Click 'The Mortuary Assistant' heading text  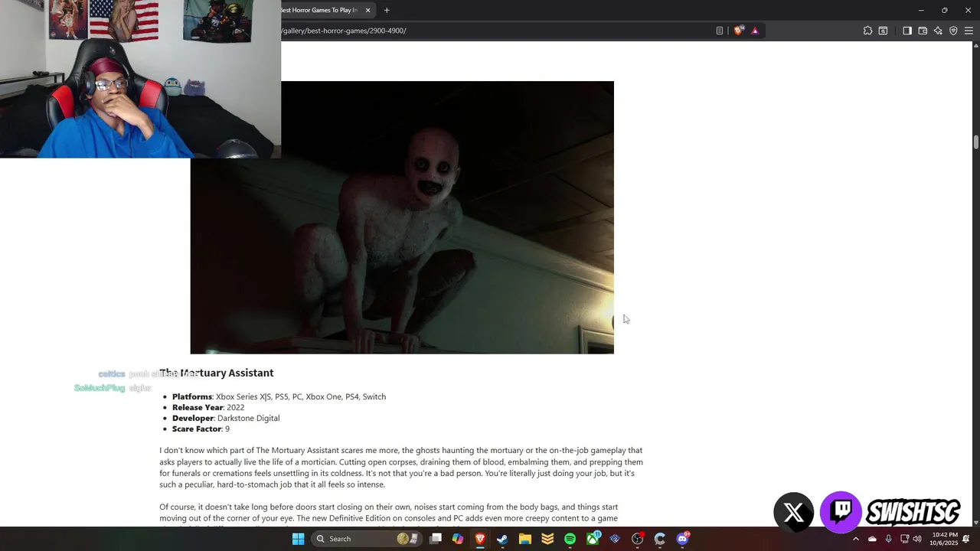click(x=217, y=373)
